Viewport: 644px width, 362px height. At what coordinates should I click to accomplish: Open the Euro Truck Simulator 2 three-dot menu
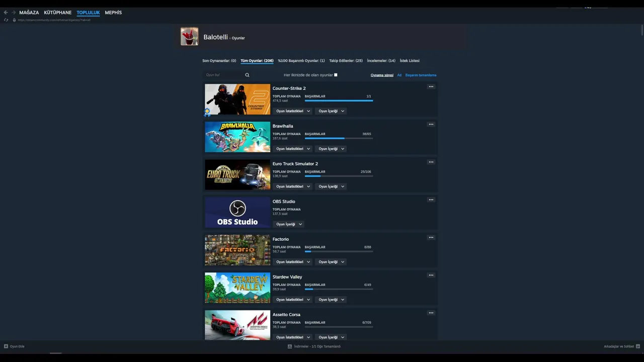pos(431,162)
